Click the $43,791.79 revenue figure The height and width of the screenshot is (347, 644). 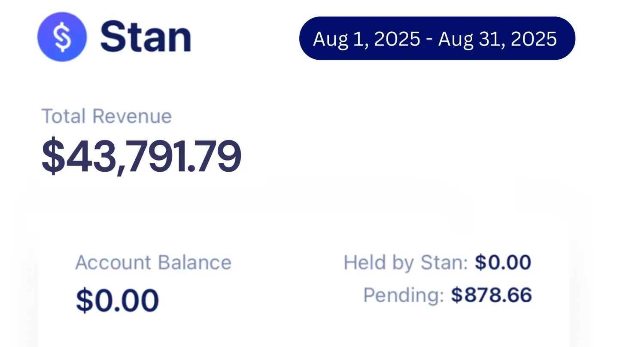coord(142,156)
